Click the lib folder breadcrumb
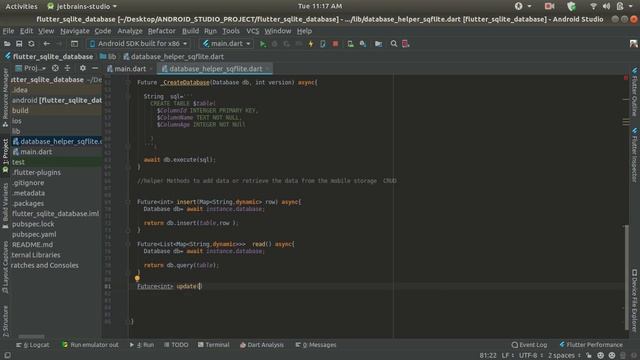 [x=108, y=57]
